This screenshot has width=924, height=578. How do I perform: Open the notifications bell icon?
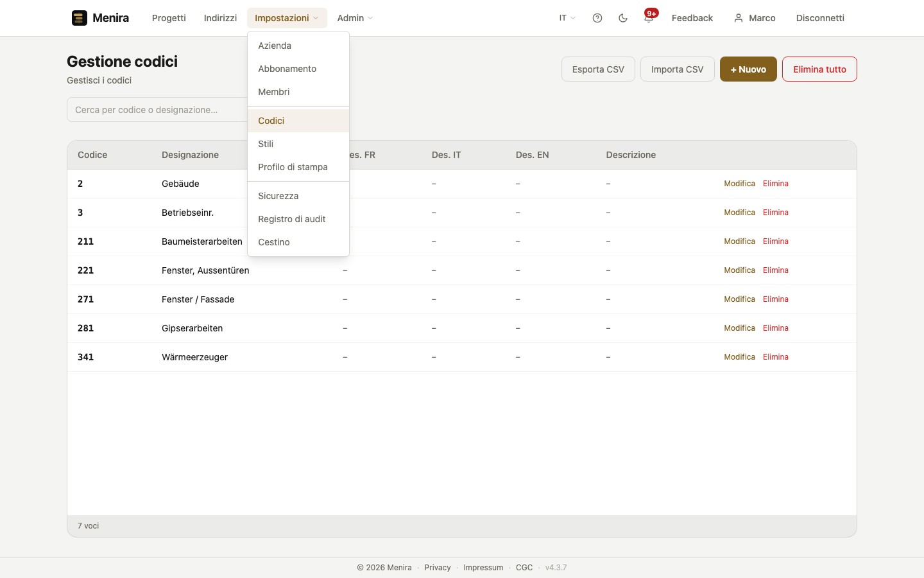[649, 18]
